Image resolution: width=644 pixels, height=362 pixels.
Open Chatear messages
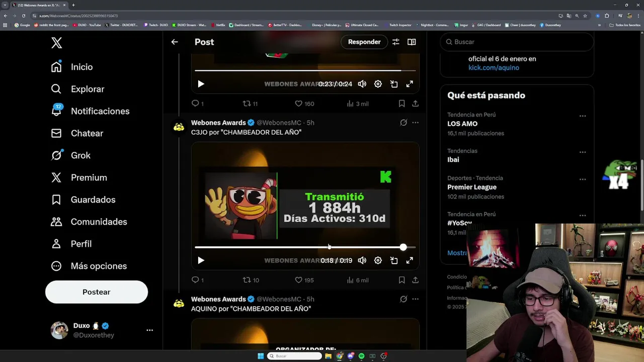click(x=77, y=133)
